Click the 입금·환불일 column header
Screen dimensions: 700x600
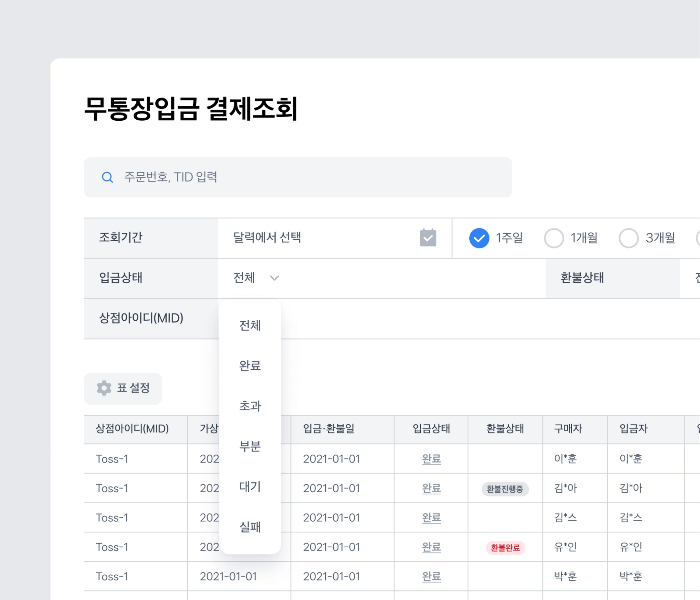[328, 429]
